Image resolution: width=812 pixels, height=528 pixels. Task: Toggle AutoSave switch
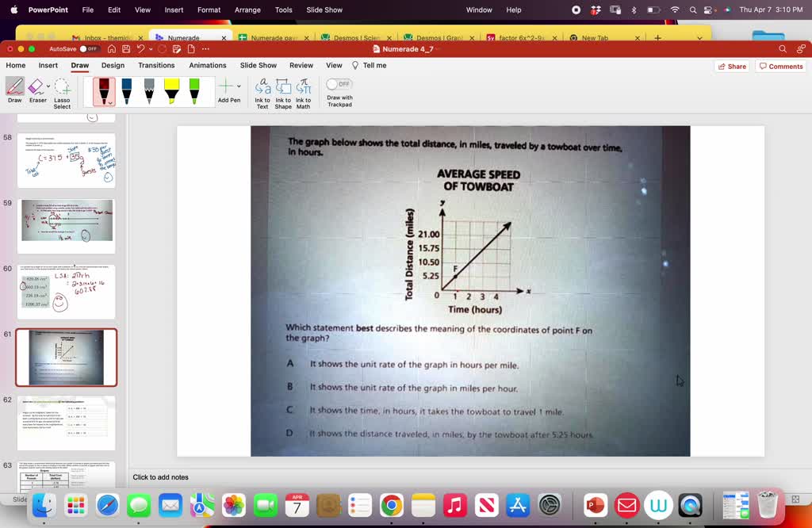[x=89, y=48]
